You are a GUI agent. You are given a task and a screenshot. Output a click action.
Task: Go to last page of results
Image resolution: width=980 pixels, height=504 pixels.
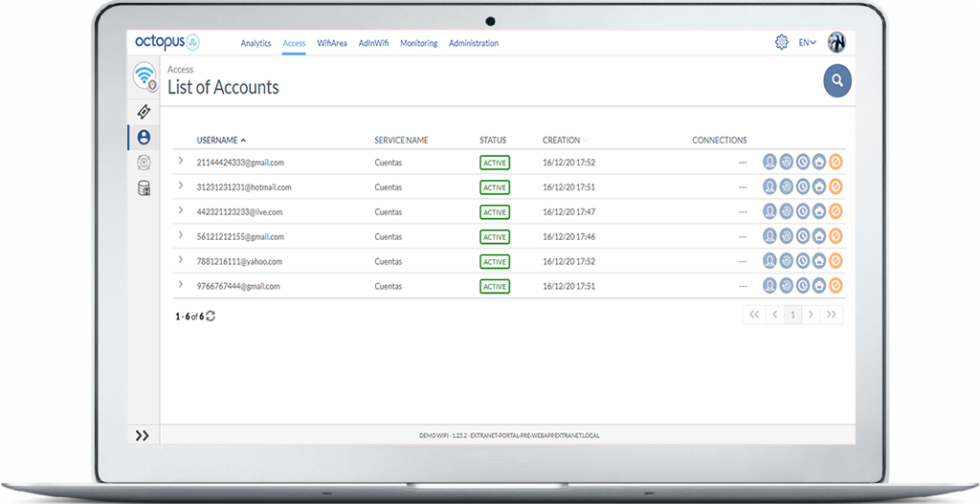pyautogui.click(x=832, y=315)
